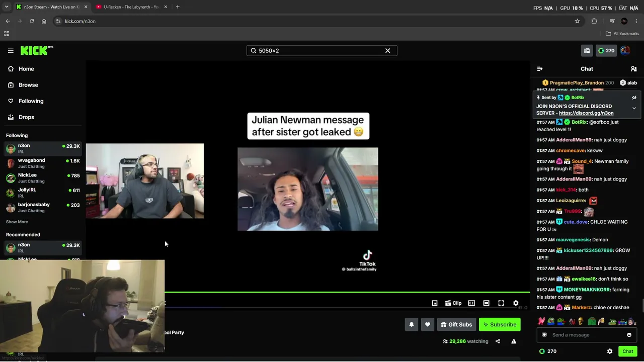Pick the skull emote in quick emotes
Screen dimensions: 644x362
581,321
